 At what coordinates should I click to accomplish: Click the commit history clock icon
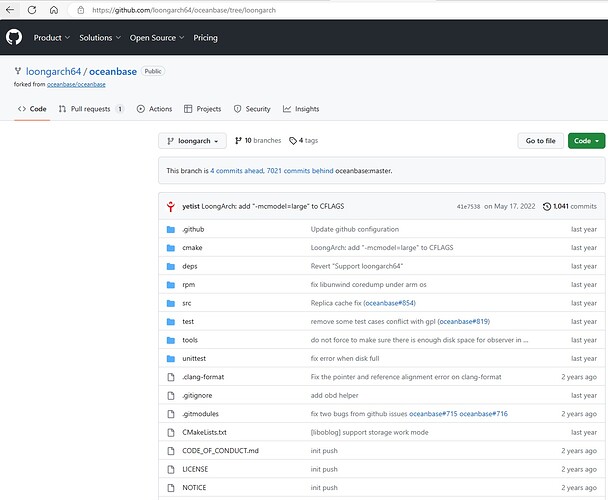point(547,206)
